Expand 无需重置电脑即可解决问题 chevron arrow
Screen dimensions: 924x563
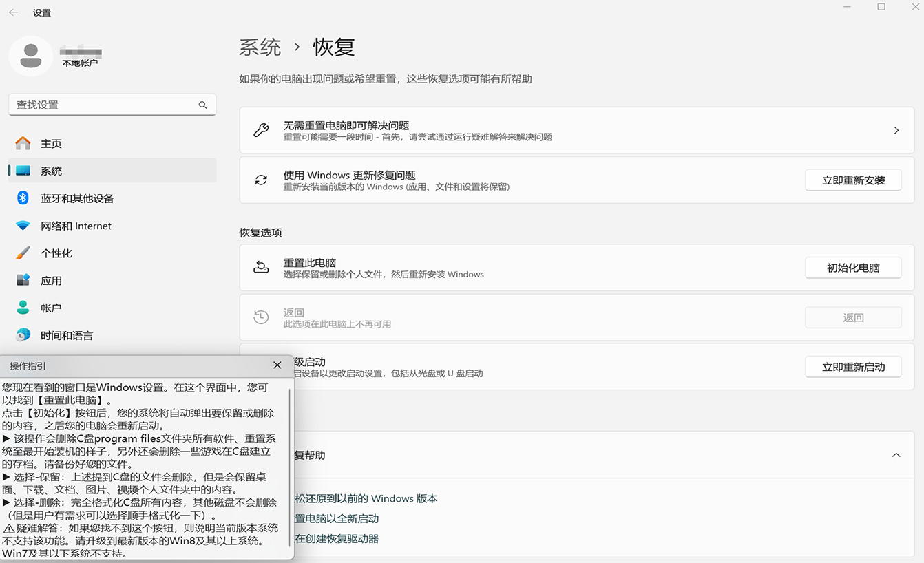[x=896, y=130]
